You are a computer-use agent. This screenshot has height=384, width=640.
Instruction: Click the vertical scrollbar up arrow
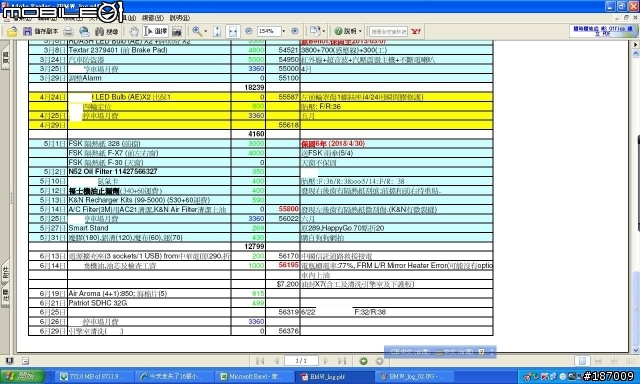[635, 53]
